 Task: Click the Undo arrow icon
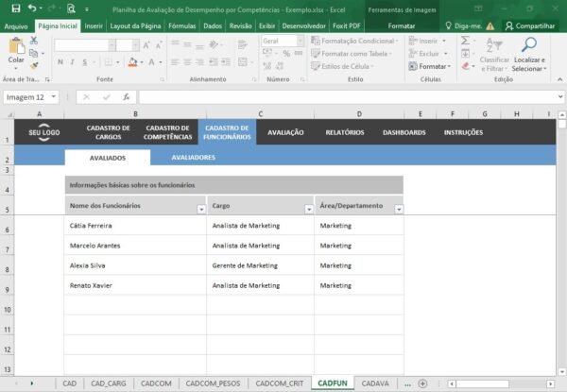click(x=32, y=9)
